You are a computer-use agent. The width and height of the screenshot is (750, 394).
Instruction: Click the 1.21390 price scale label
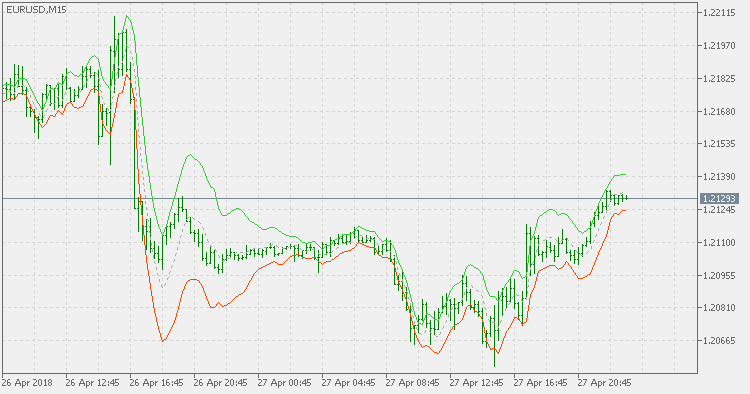719,177
